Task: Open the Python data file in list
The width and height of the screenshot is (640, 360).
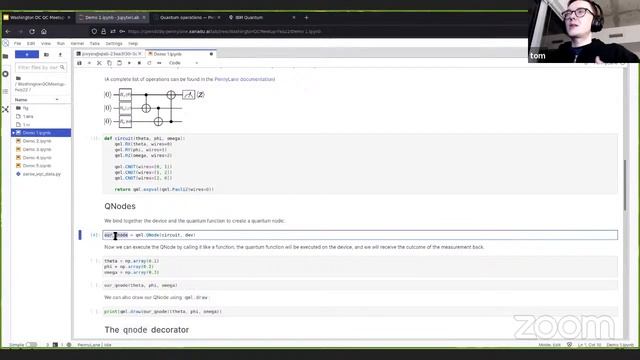Action: 41,174
